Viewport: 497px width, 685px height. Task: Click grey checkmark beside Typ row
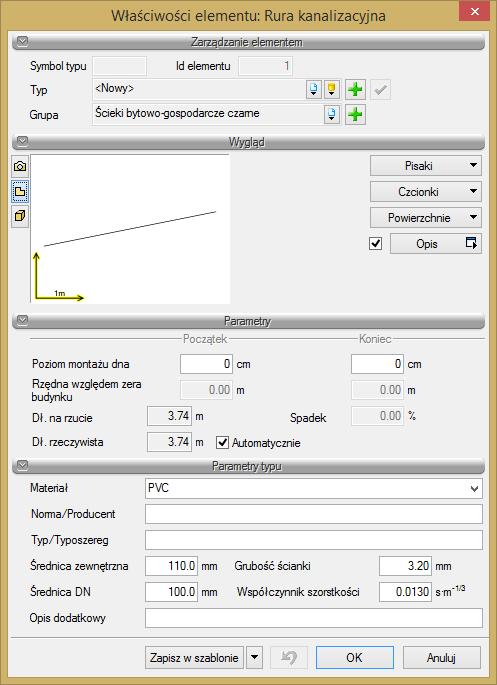(380, 90)
